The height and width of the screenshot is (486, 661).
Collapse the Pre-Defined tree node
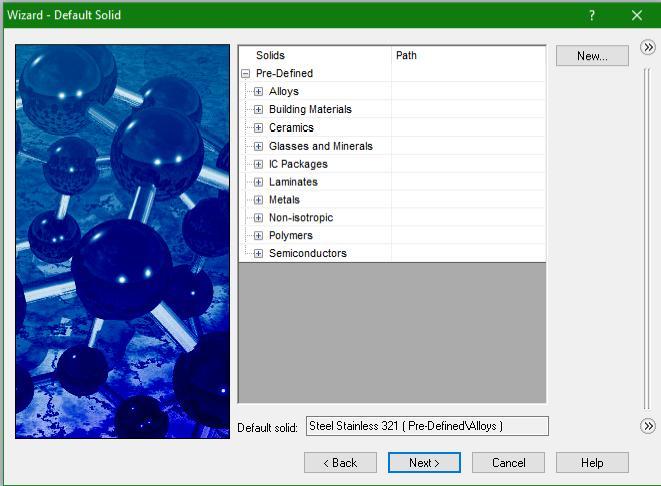pyautogui.click(x=245, y=74)
